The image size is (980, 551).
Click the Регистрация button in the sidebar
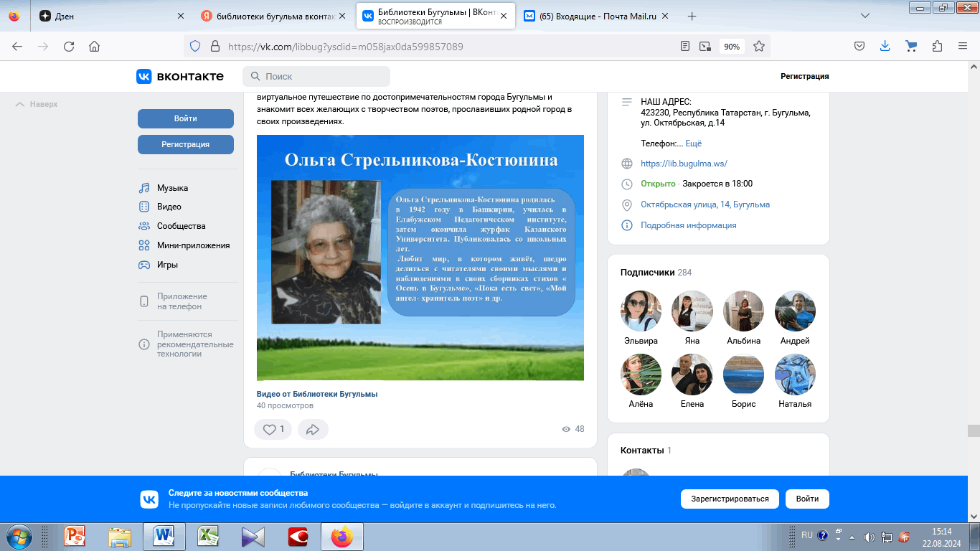click(186, 144)
